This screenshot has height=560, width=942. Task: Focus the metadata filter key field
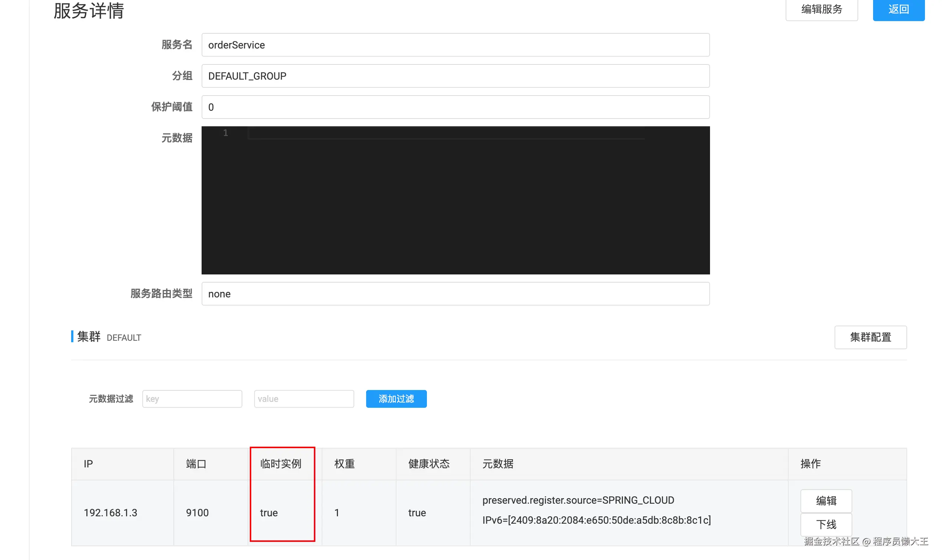coord(192,399)
